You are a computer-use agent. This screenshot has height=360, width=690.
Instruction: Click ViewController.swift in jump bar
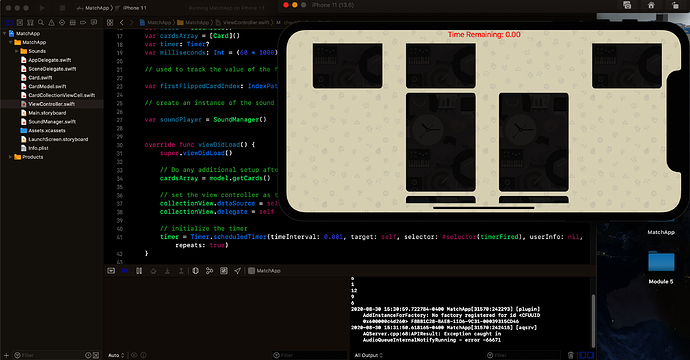[242, 22]
